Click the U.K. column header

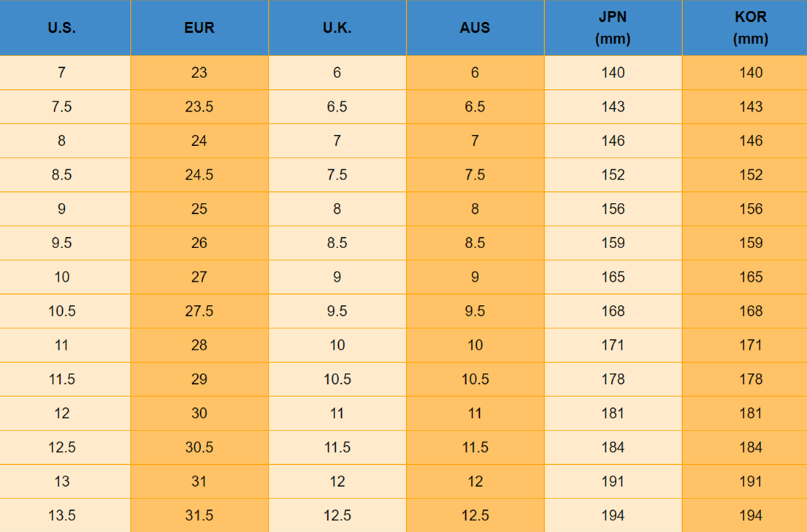[337, 28]
